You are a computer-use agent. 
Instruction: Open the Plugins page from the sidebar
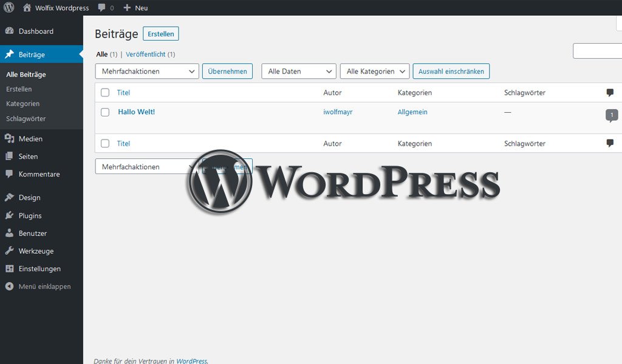click(x=29, y=215)
